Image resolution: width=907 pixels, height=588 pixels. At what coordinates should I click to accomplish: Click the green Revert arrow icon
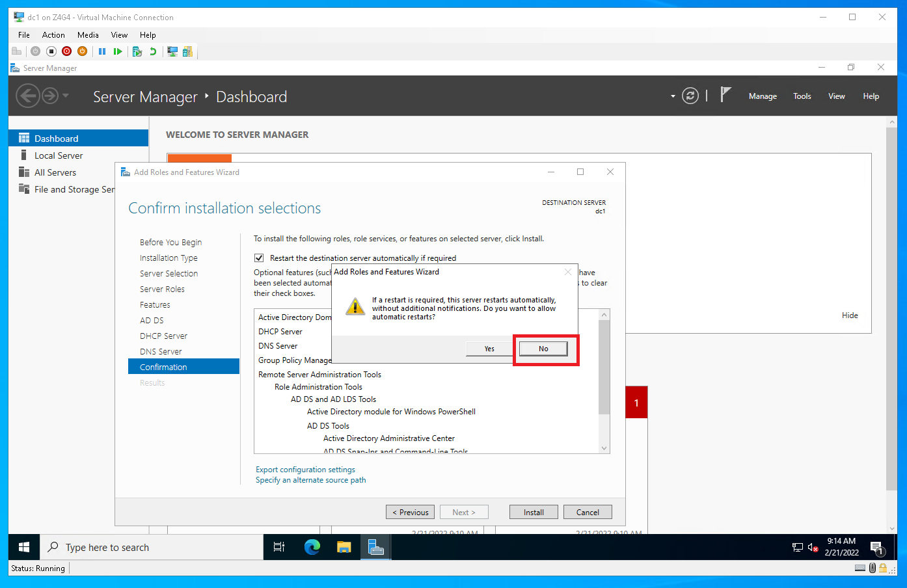pyautogui.click(x=153, y=51)
